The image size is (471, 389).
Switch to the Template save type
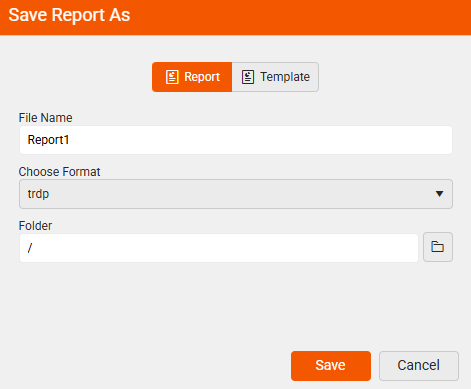point(275,77)
